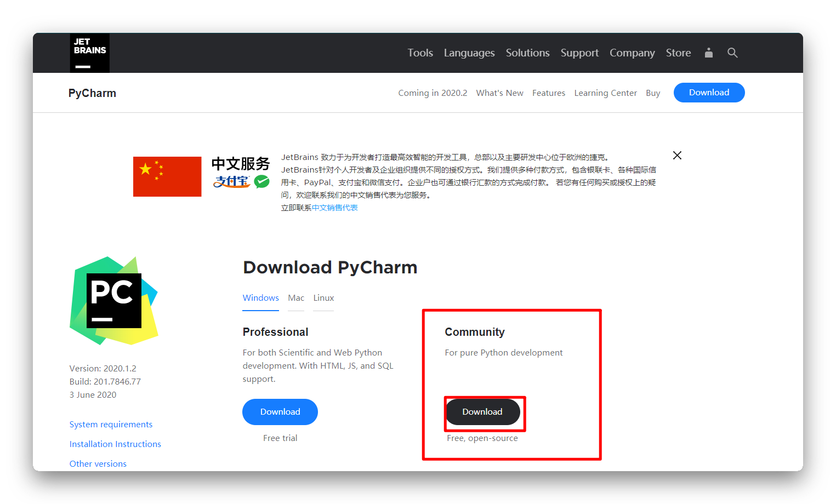
Task: Open the Tools menu
Action: point(420,53)
